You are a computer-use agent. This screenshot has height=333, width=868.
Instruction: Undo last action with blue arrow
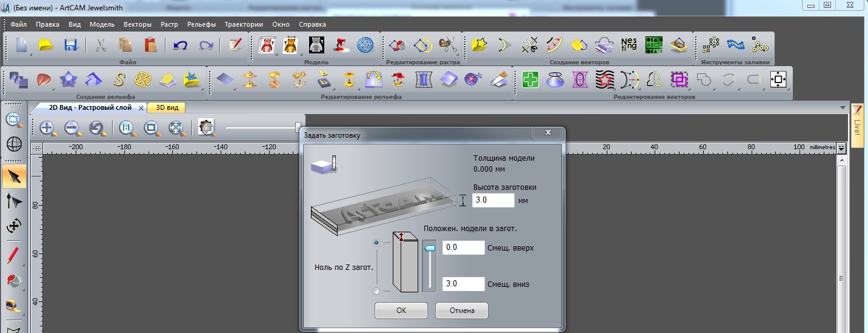click(x=180, y=45)
